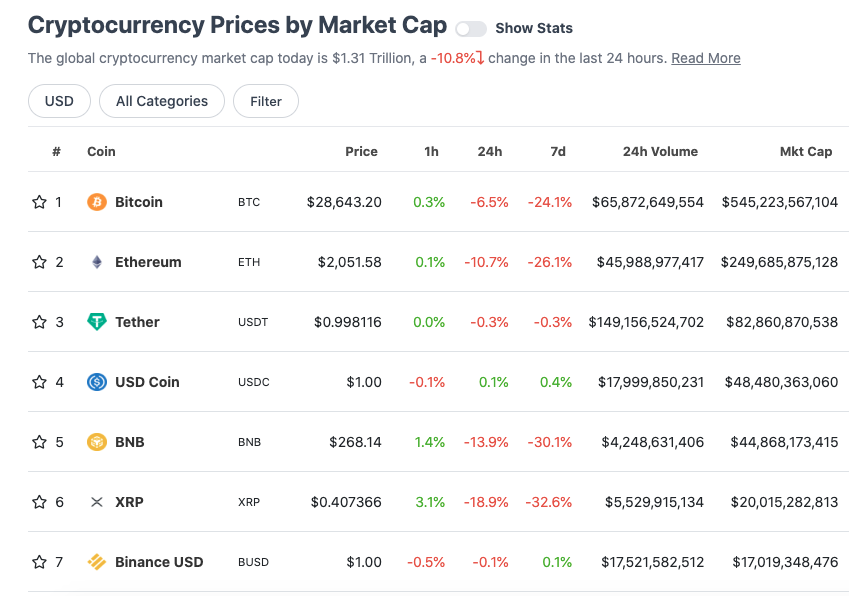Expand the Filter options
Image resolution: width=849 pixels, height=596 pixels.
pyautogui.click(x=266, y=101)
